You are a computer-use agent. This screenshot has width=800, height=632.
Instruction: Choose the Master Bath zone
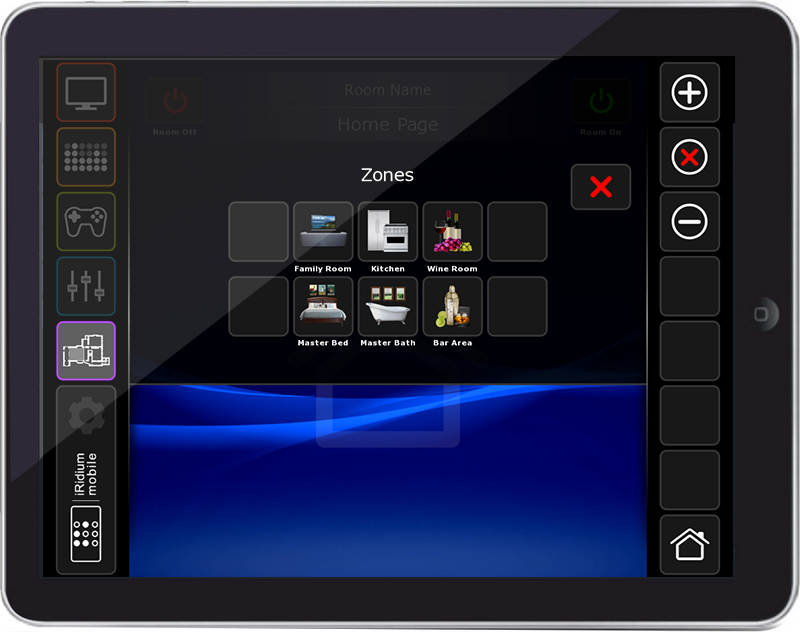(x=388, y=306)
